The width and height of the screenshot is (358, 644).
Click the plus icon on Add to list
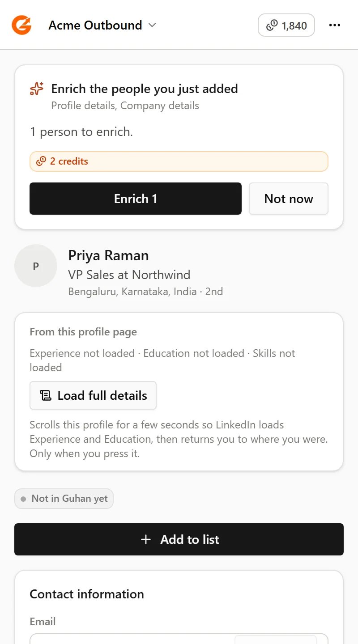pos(146,539)
